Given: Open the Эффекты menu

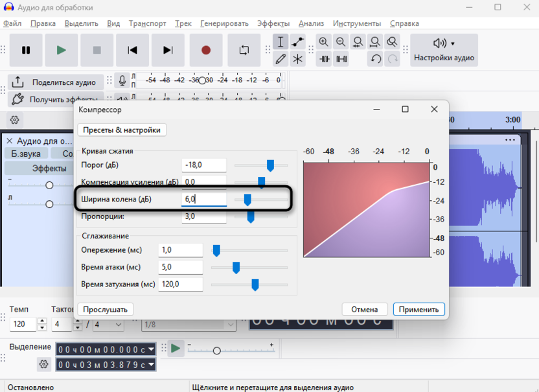Looking at the screenshot, I should point(273,23).
